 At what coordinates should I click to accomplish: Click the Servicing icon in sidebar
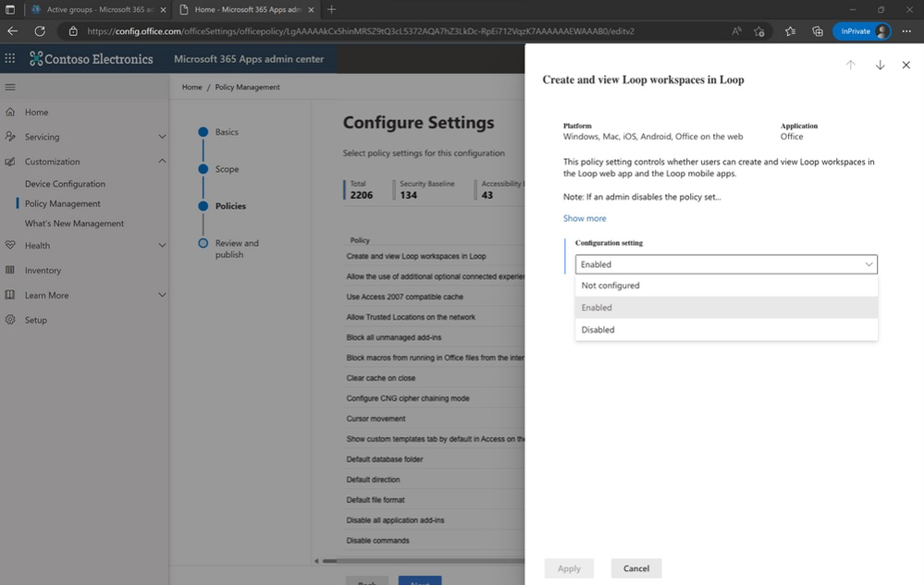coord(10,137)
